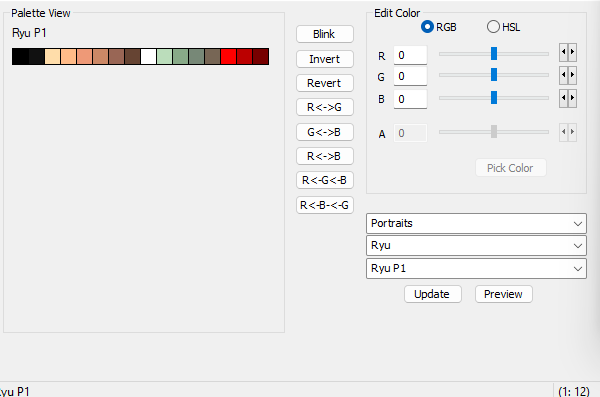This screenshot has height=397, width=600.
Task: Focus the G value input field
Action: click(410, 76)
